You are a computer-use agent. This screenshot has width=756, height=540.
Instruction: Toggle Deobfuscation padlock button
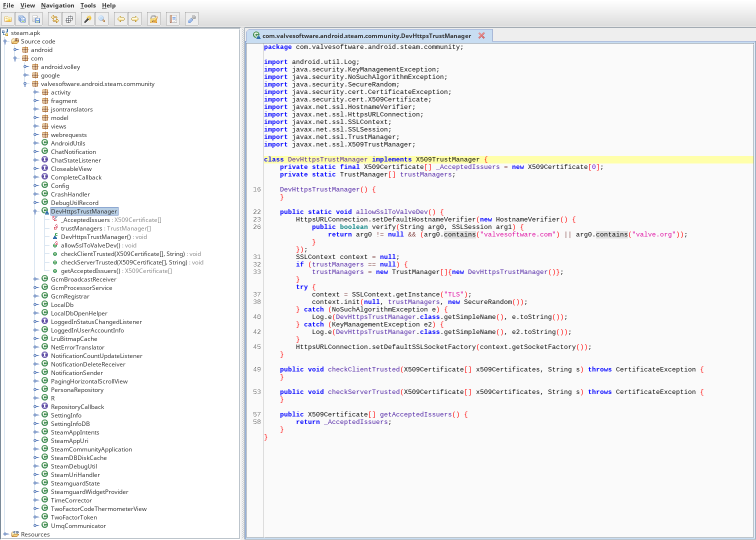154,19
